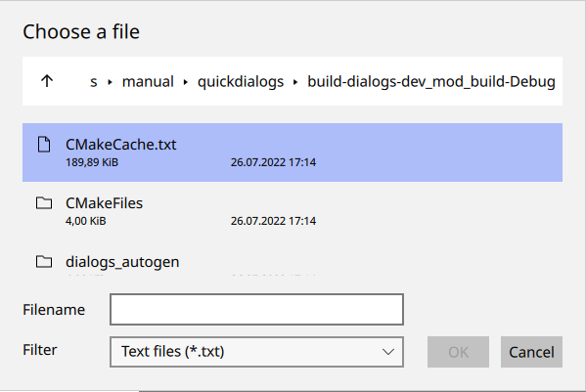Confirm selection with the OK button
Screen dimensions: 586x392
458,352
